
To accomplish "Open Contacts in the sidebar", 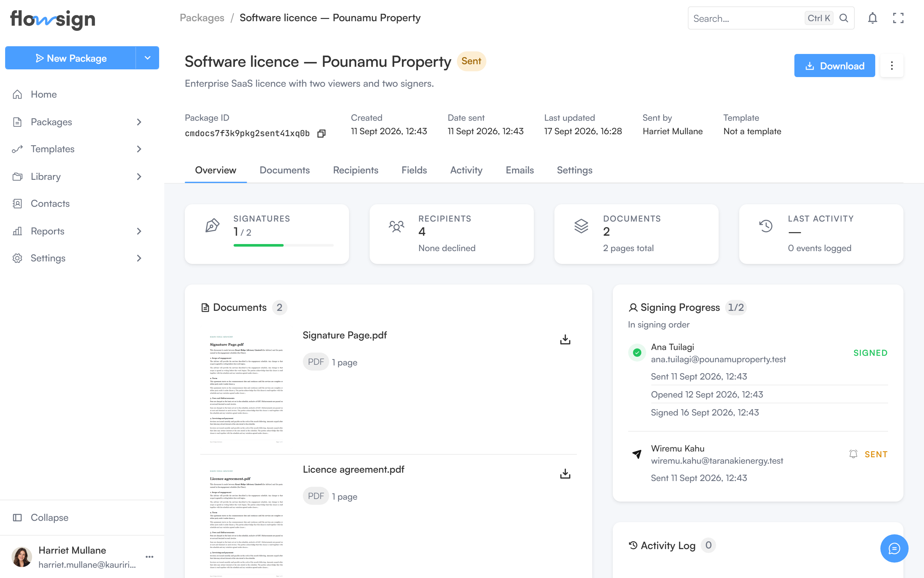I will point(50,204).
